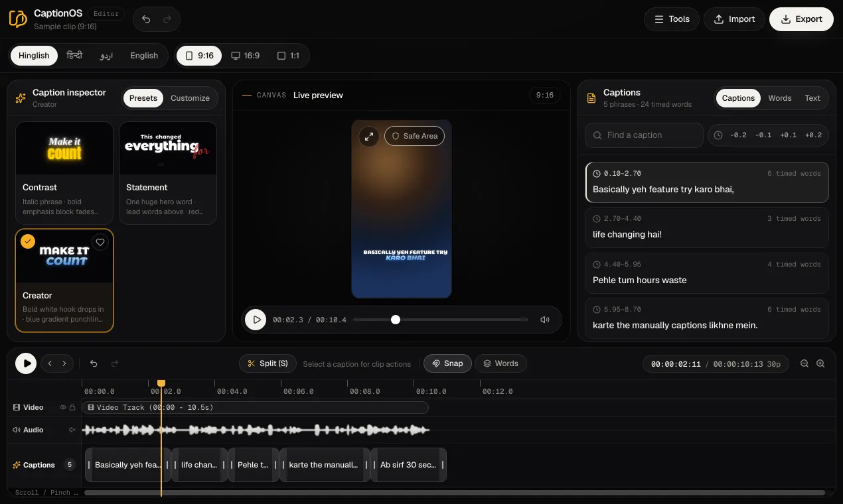Toggle the Safe Area overlay
This screenshot has height=504, width=843.
415,136
